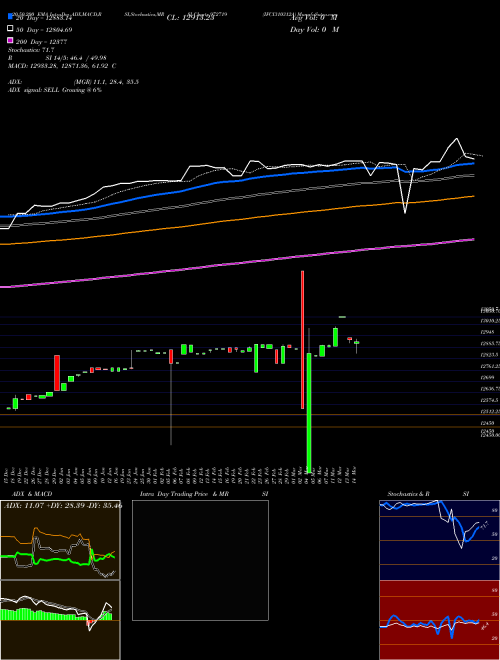Image resolution: width=500 pixels, height=660 pixels.
Task: Click the ADX indicator chart panel
Action: 60,540
